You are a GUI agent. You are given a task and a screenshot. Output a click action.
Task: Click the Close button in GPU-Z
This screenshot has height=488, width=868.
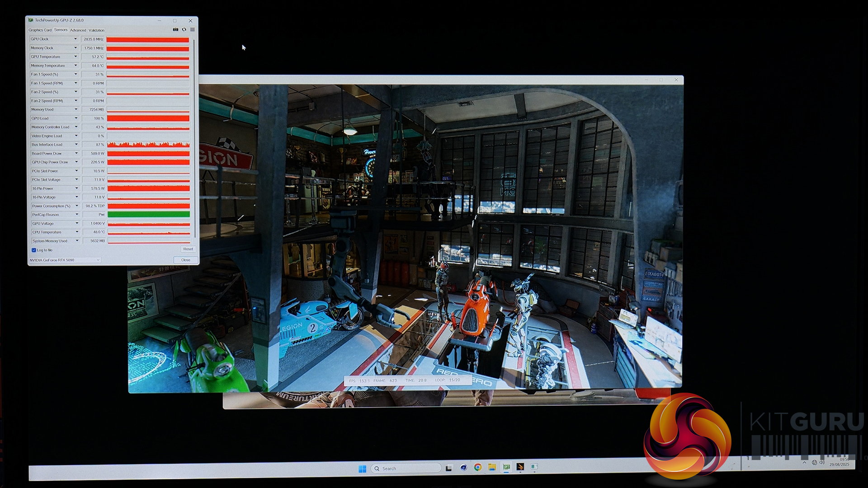coord(186,260)
